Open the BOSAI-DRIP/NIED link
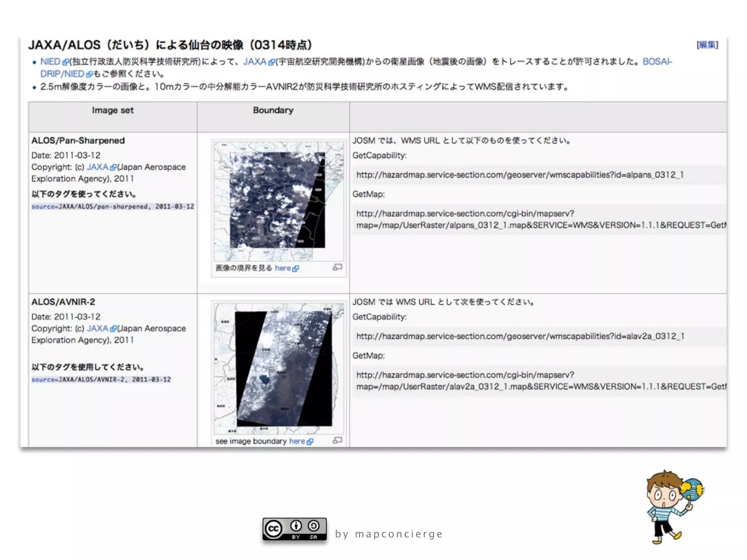The height and width of the screenshot is (560, 747). pyautogui.click(x=62, y=74)
